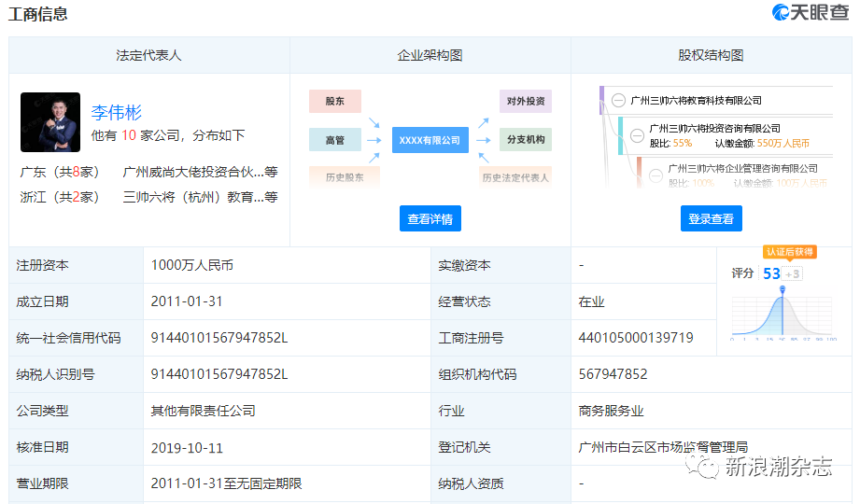Click the +3 score bonus tag

click(x=793, y=274)
